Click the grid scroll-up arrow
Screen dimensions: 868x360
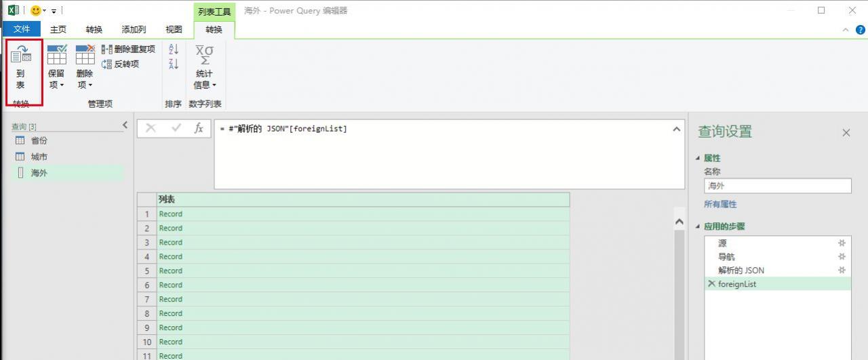[x=679, y=222]
